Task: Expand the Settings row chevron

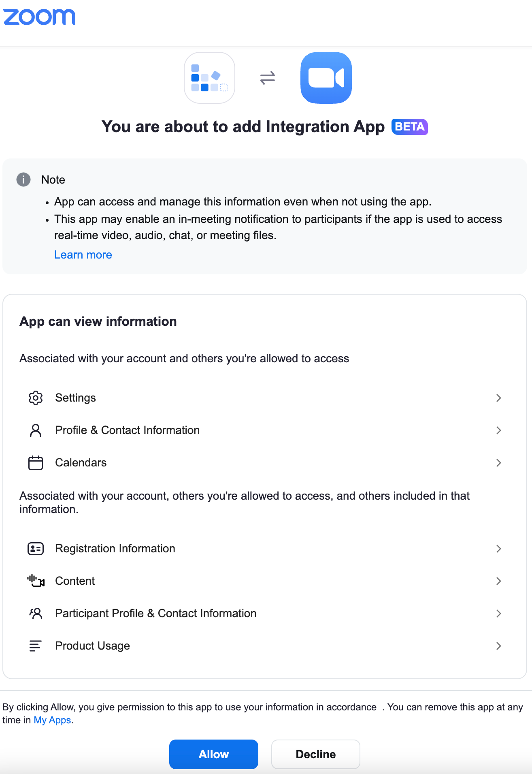Action: (x=499, y=398)
